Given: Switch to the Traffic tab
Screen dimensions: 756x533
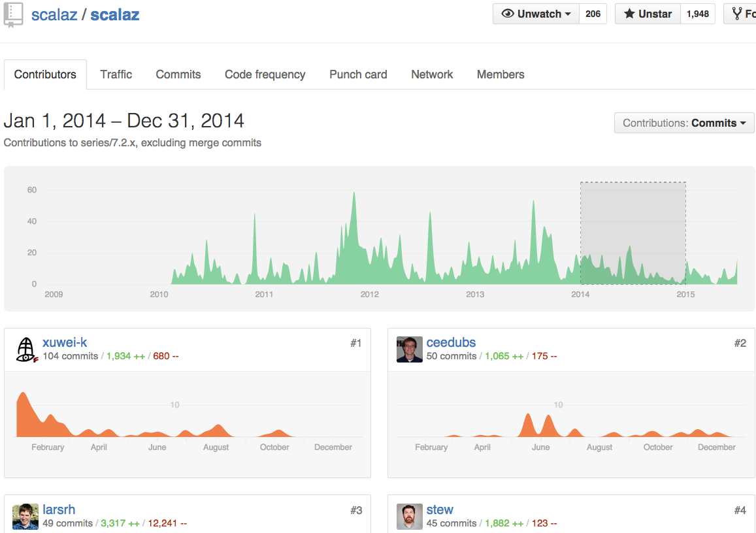Looking at the screenshot, I should [116, 74].
